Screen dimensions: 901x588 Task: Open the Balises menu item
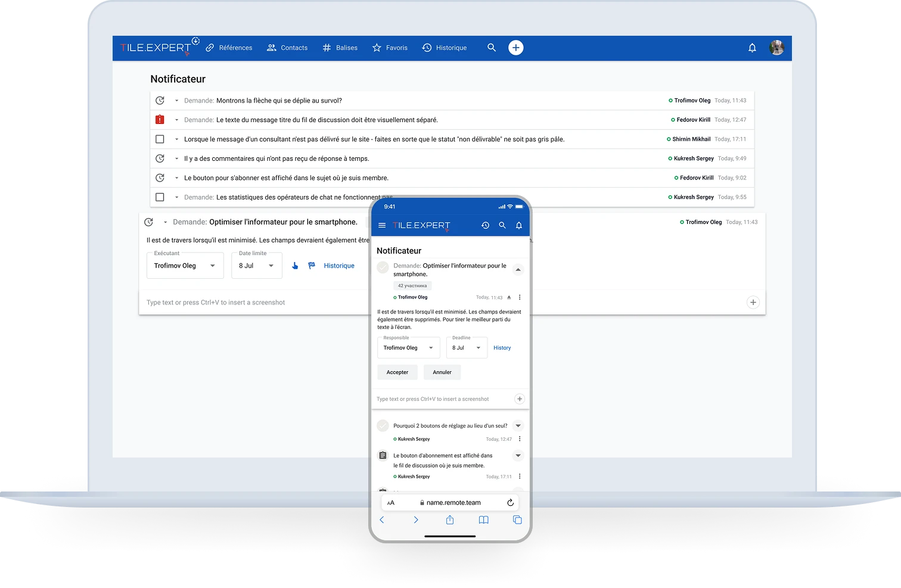click(x=340, y=48)
